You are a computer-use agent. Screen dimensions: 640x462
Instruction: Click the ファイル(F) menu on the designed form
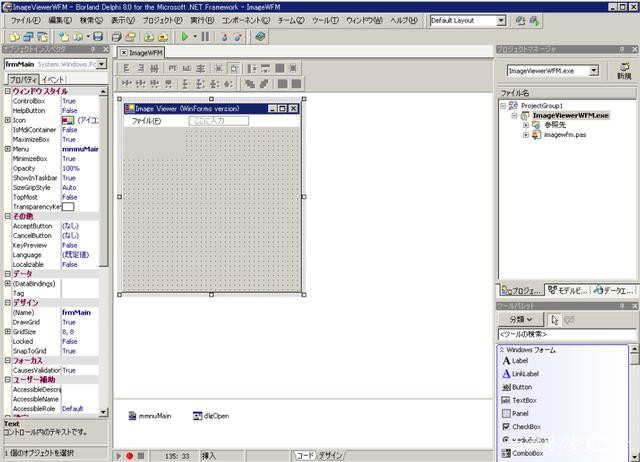[x=146, y=121]
